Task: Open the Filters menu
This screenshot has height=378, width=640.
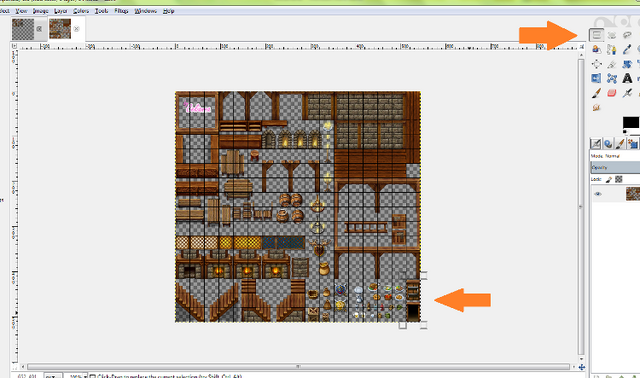Action: click(121, 11)
